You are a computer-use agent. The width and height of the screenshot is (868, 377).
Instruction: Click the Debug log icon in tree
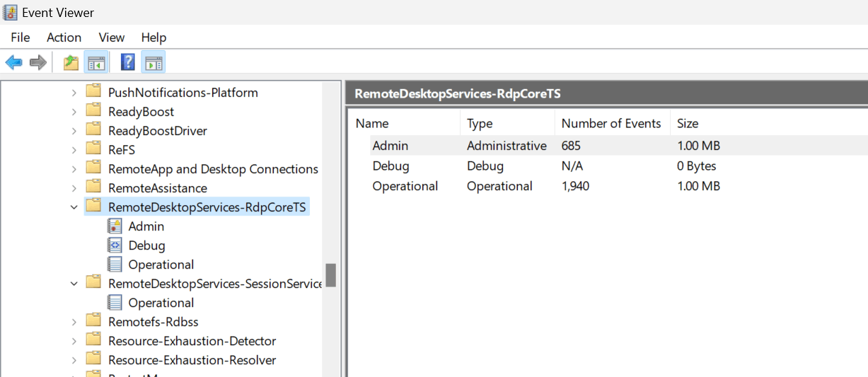(115, 245)
